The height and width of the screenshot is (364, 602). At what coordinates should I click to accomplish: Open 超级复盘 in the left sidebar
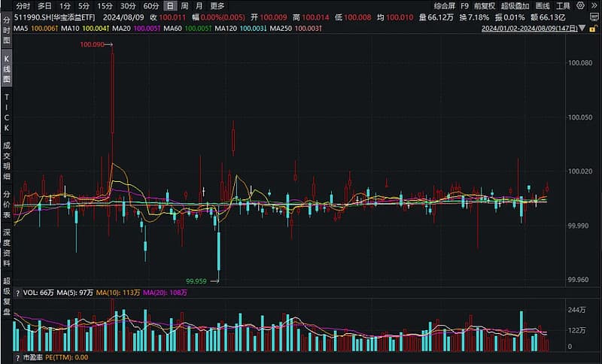click(7, 297)
